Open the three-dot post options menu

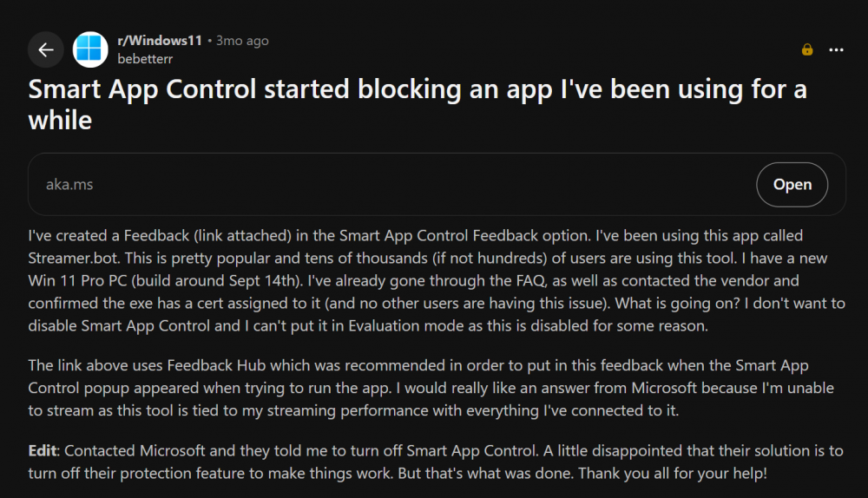point(836,49)
